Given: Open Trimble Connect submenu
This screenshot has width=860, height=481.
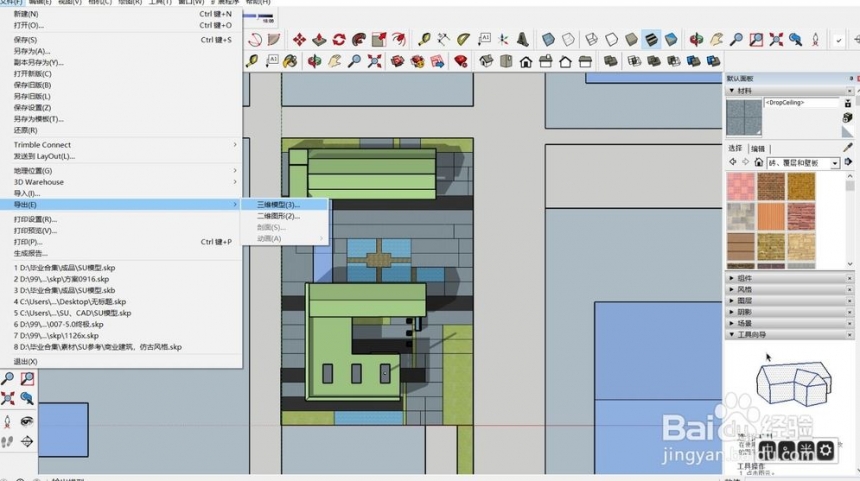Looking at the screenshot, I should point(122,145).
